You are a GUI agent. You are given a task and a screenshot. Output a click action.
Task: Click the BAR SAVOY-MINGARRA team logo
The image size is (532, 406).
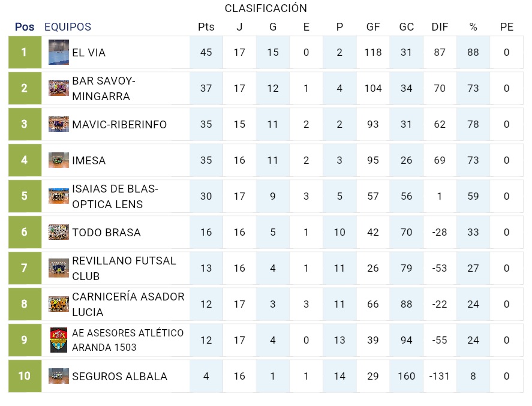pos(59,88)
